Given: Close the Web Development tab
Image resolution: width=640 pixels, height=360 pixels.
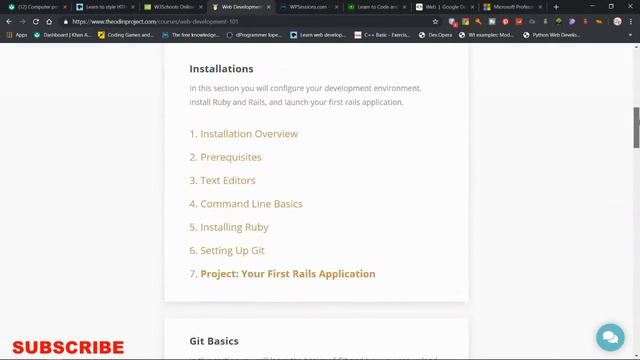Looking at the screenshot, I should (x=269, y=7).
